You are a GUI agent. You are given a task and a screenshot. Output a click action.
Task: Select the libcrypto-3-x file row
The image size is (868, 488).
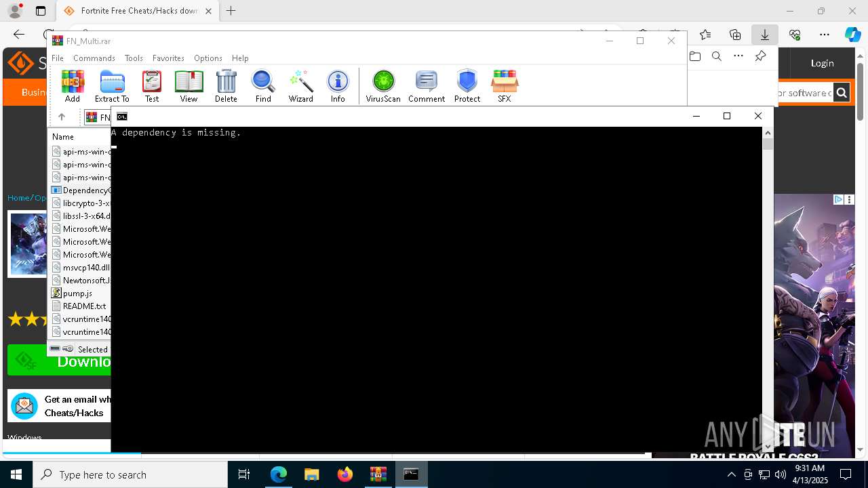[x=81, y=203]
